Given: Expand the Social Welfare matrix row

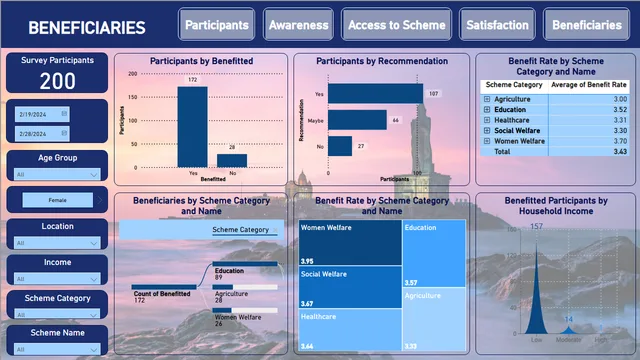Looking at the screenshot, I should (487, 131).
